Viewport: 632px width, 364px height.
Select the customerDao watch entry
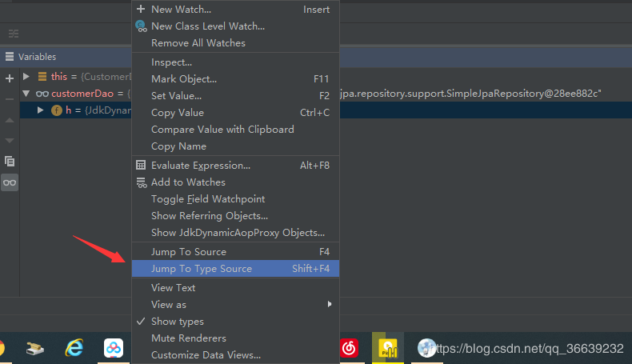tap(76, 94)
